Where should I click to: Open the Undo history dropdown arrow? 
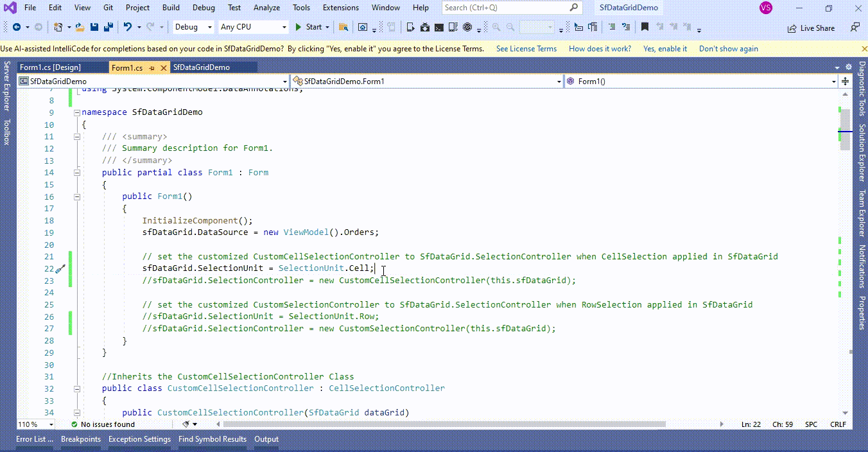(x=139, y=27)
